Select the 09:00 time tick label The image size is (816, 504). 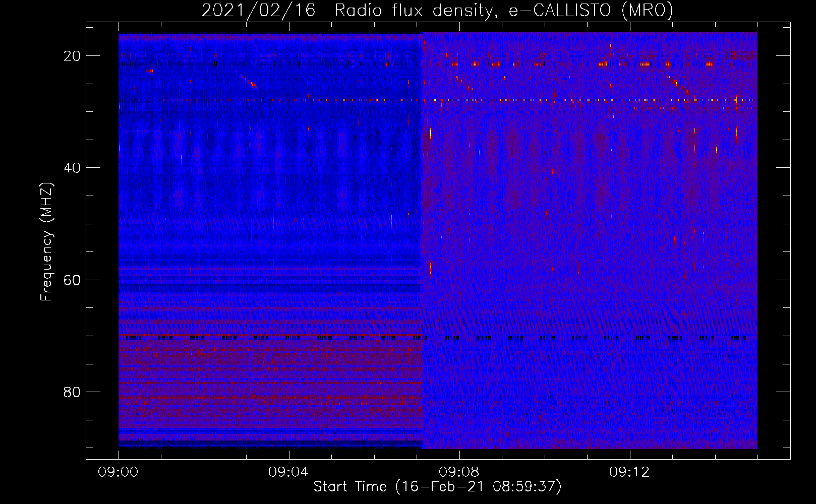(x=119, y=472)
